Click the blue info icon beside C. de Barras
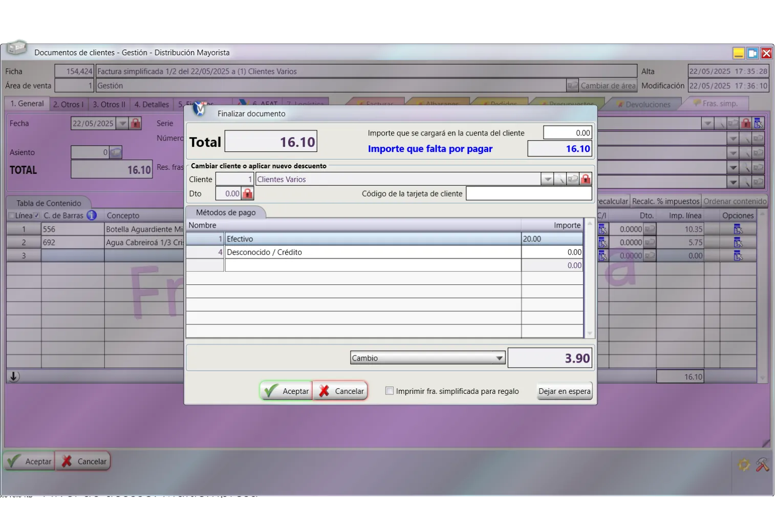 tap(92, 215)
